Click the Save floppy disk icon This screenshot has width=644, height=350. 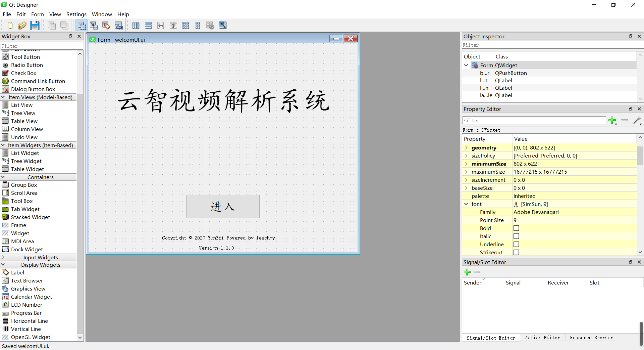click(35, 26)
